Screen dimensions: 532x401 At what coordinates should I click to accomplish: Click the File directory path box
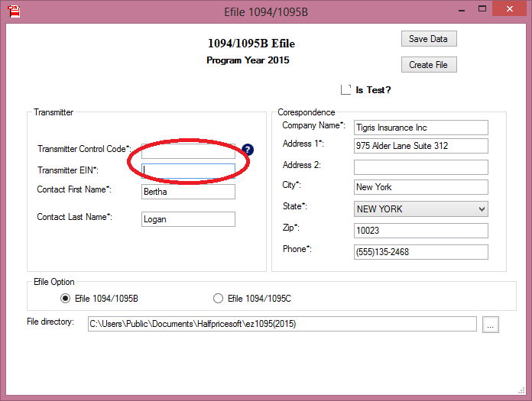(281, 324)
